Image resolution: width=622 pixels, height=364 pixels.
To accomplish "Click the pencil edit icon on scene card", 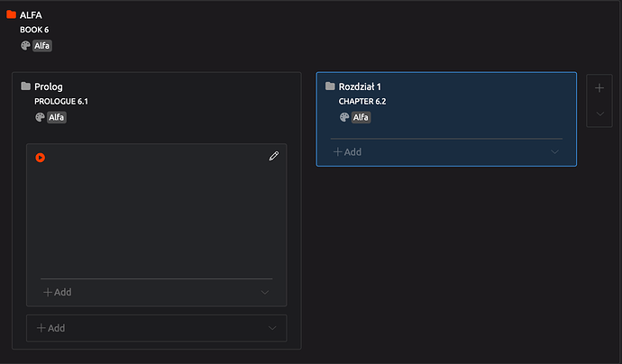I will click(x=274, y=156).
